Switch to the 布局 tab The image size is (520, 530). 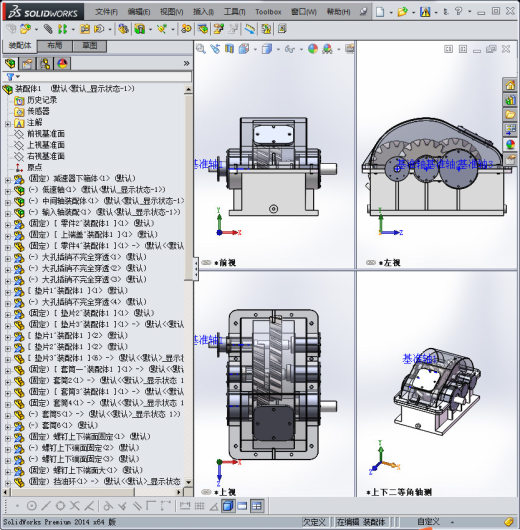coord(54,46)
